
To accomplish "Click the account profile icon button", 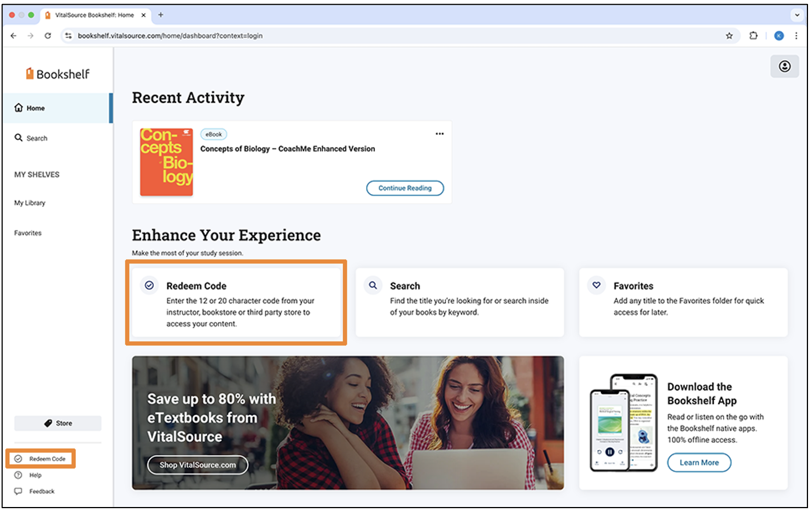I will (x=784, y=67).
